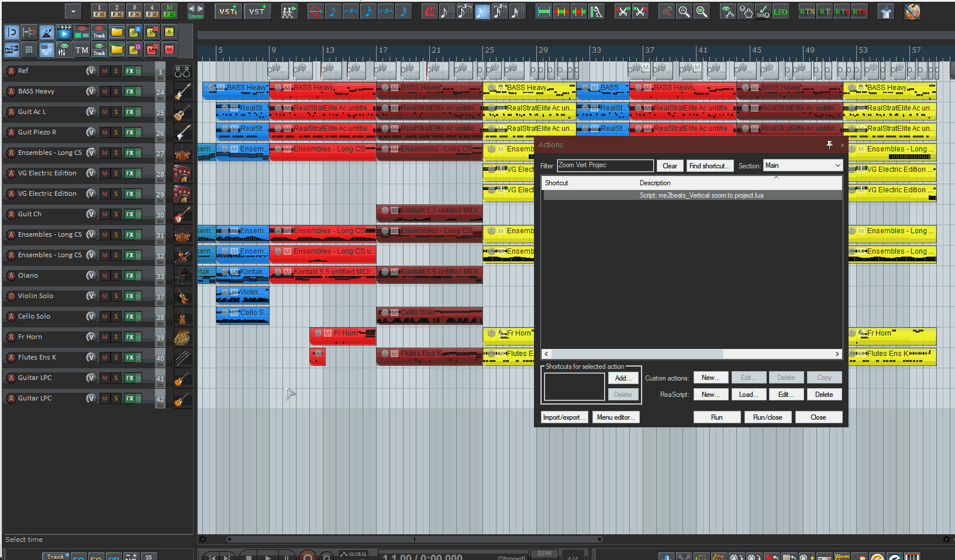Click the Actions filter text field
This screenshot has height=560, width=955.
click(605, 165)
